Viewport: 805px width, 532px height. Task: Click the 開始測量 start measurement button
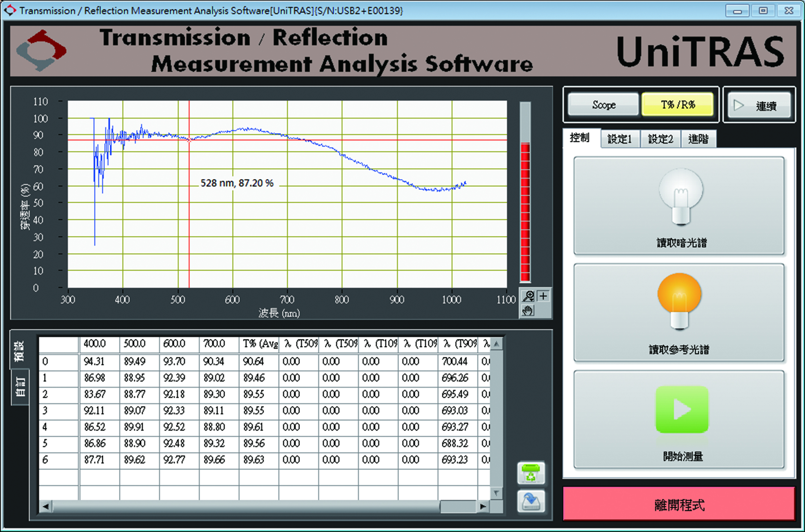click(679, 420)
